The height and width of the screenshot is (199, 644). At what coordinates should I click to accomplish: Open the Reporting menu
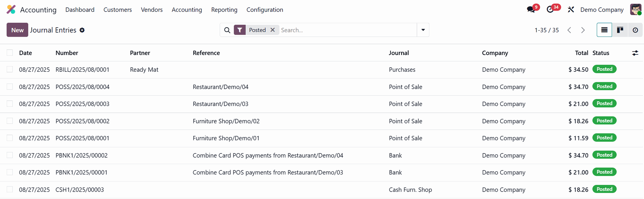(224, 10)
